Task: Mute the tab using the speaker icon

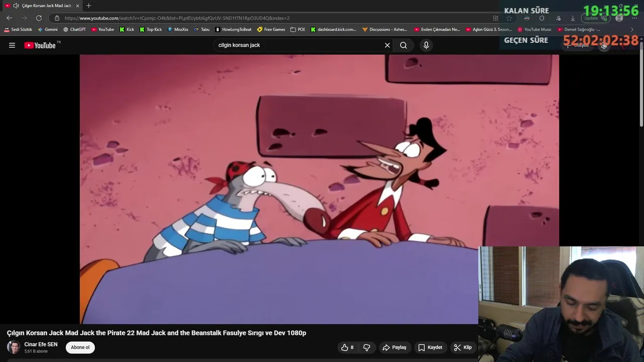Action: (x=16, y=6)
